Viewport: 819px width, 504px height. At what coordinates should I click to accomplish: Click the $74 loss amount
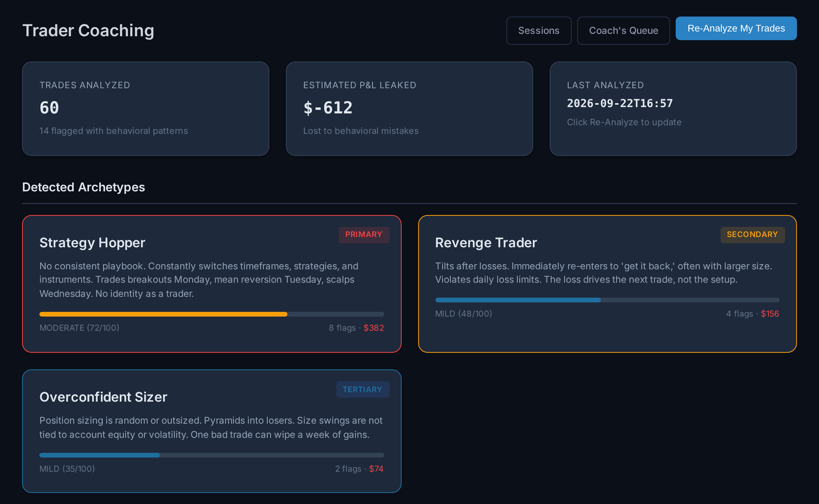(x=376, y=469)
